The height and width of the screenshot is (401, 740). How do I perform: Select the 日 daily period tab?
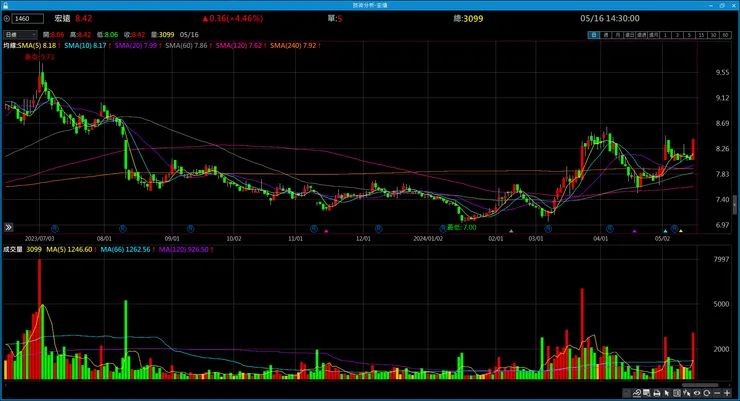594,35
